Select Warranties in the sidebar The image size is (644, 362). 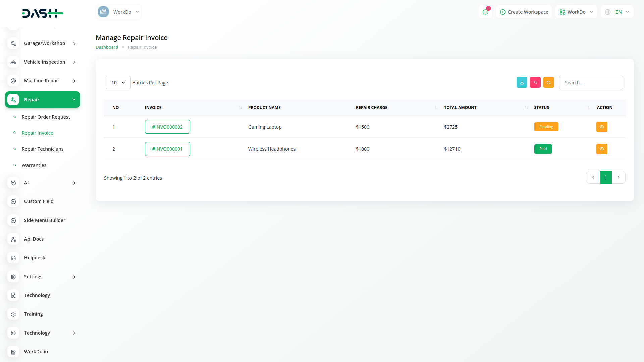[x=34, y=165]
